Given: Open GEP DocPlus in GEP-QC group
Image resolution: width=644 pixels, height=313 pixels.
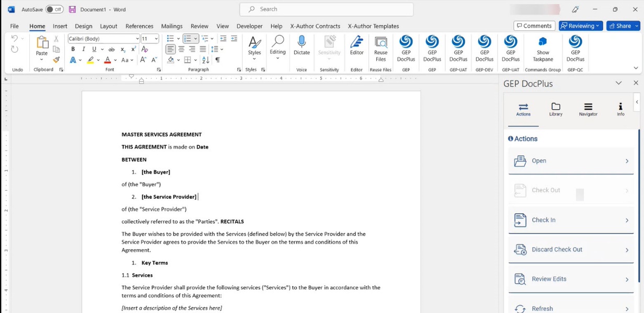Looking at the screenshot, I should 575,43.
